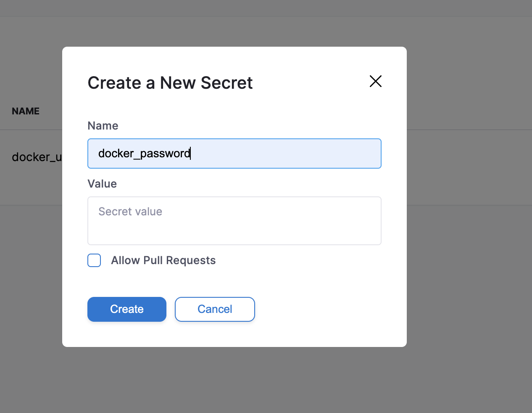
Task: Cancel the new secret creation
Action: click(x=215, y=309)
